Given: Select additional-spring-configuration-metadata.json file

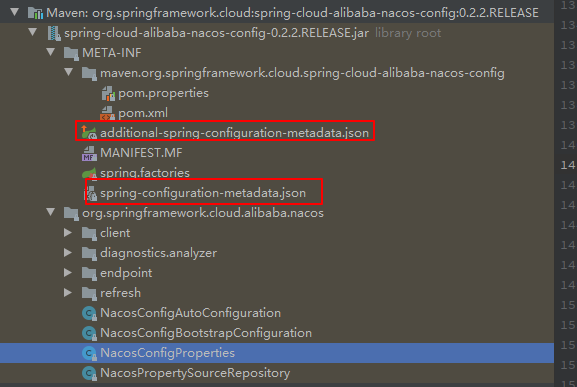Looking at the screenshot, I should (x=234, y=133).
